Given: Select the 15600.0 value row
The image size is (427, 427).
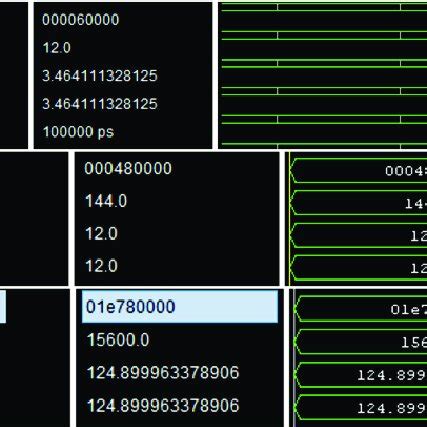Looking at the screenshot, I should 118,340.
